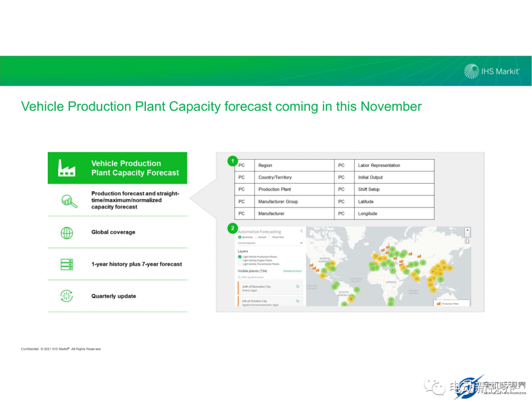Open the Current Quarter dropdown
This screenshot has width=532, height=411.
click(270, 243)
